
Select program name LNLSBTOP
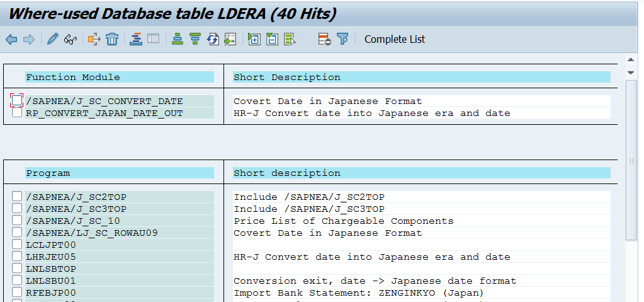pos(52,269)
